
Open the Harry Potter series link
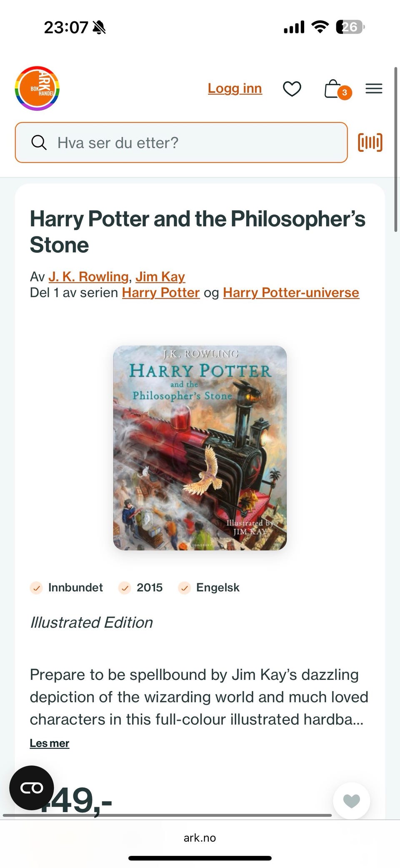(x=161, y=292)
